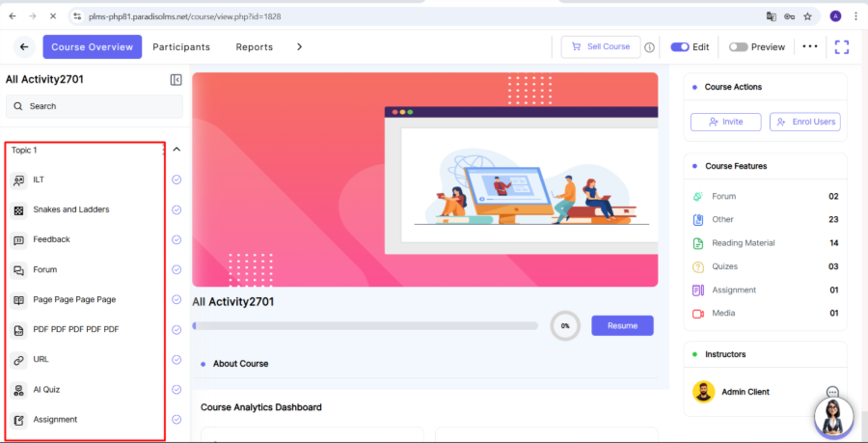The height and width of the screenshot is (443, 868).
Task: Open the three-dot more options menu
Action: [809, 46]
